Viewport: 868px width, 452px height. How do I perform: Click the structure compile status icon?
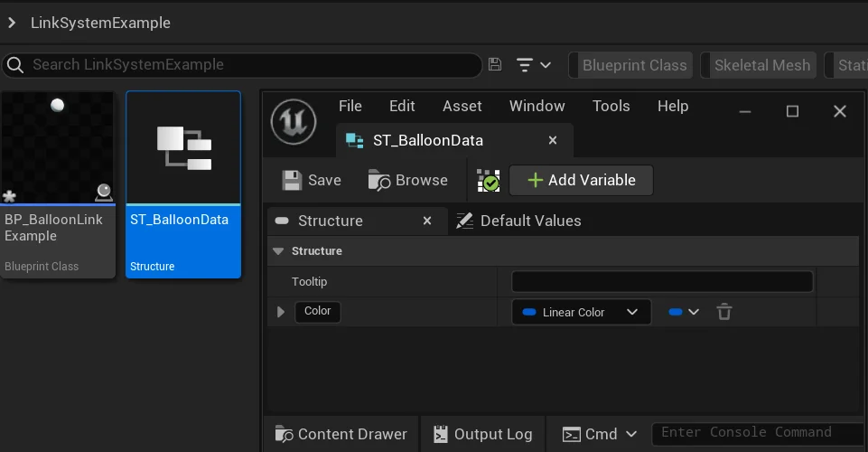(488, 181)
